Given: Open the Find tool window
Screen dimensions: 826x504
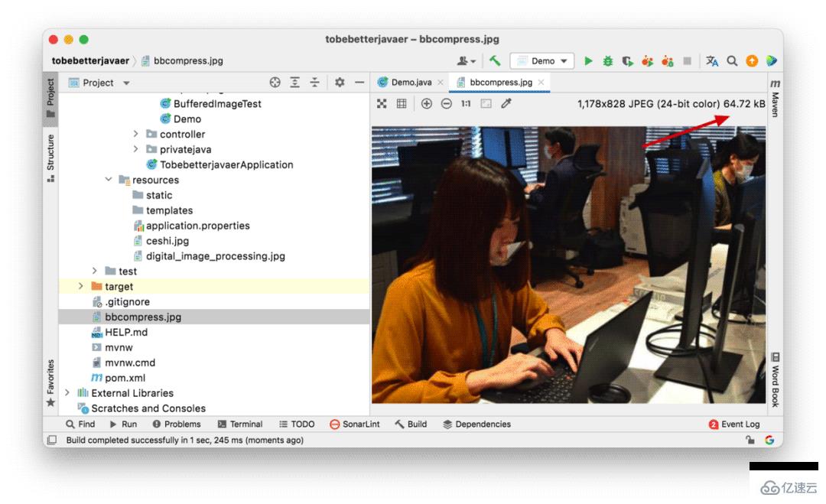Looking at the screenshot, I should (x=80, y=424).
